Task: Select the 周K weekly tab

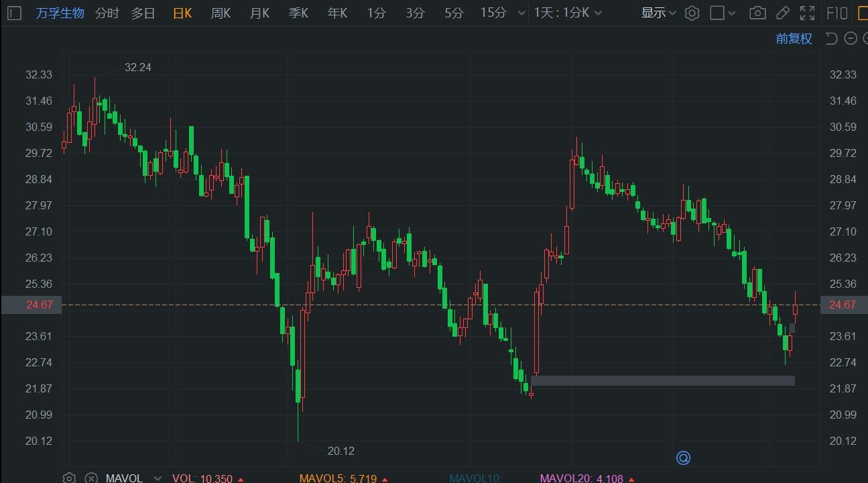Action: tap(221, 13)
